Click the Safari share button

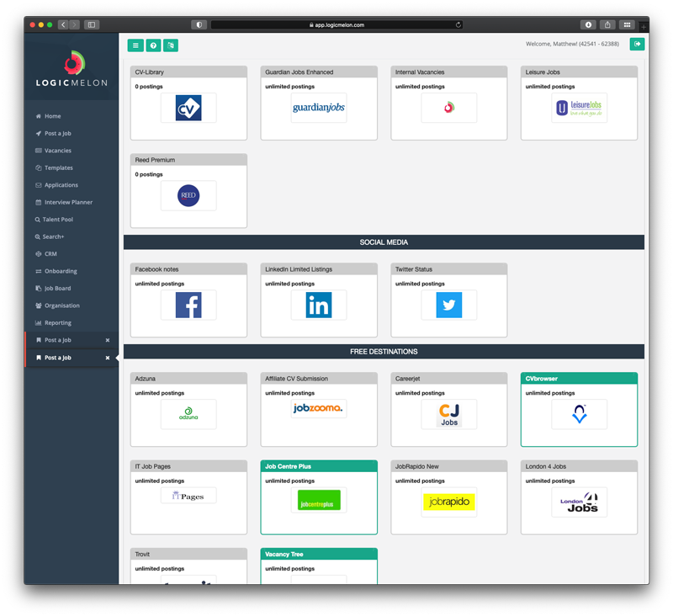pyautogui.click(x=607, y=25)
